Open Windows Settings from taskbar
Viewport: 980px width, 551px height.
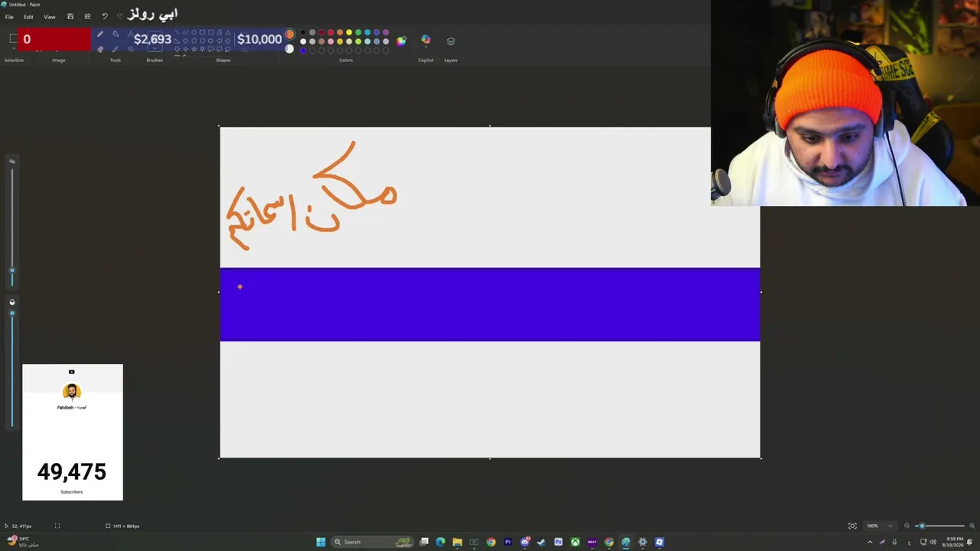[x=642, y=542]
